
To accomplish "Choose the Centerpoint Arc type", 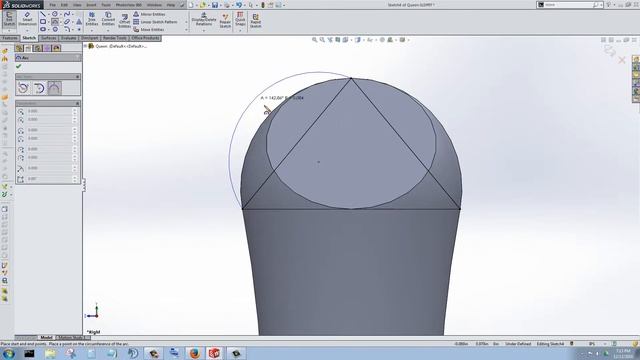I will (x=24, y=88).
